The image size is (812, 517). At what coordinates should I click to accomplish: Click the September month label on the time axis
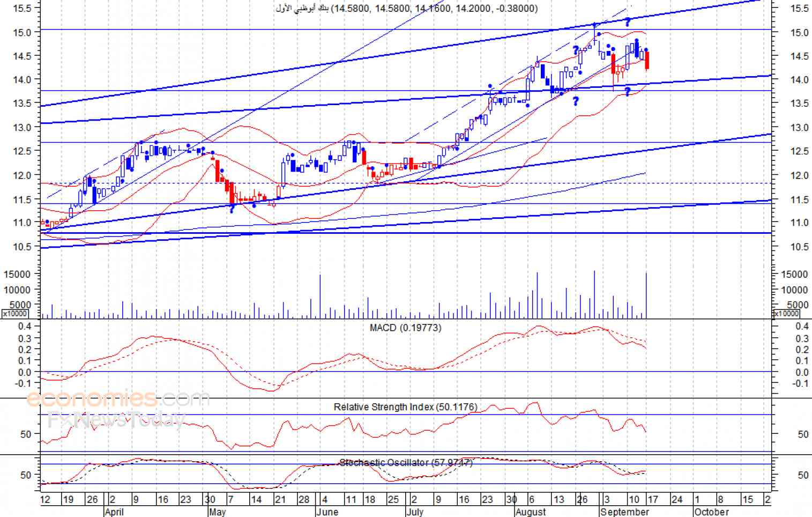click(x=625, y=512)
